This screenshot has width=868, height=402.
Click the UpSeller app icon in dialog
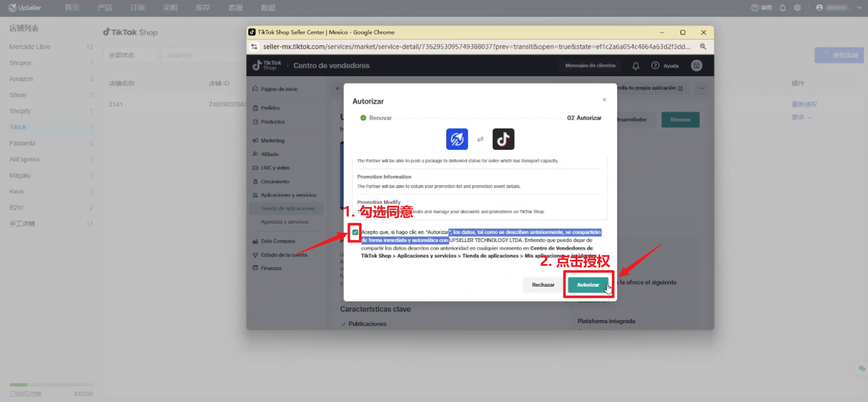click(457, 139)
